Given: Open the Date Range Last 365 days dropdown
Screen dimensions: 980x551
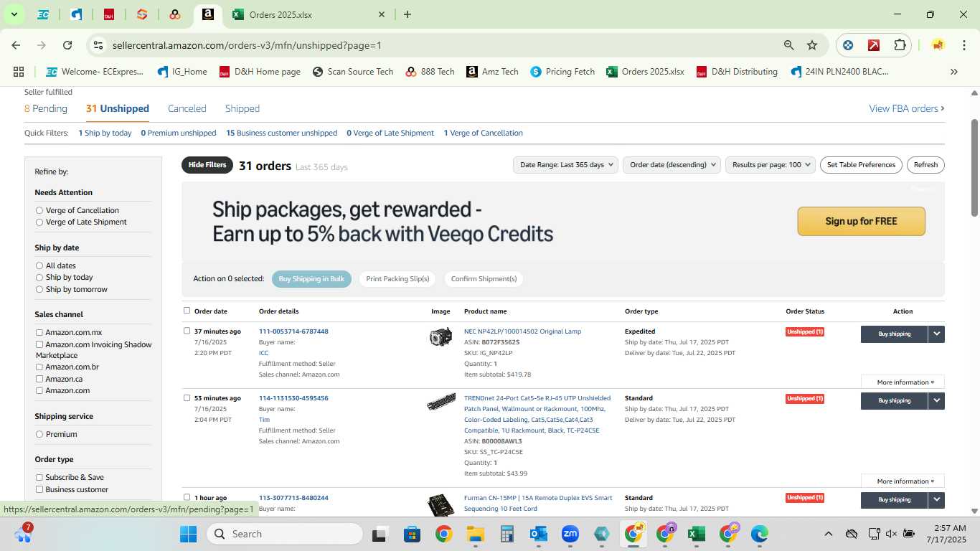Looking at the screenshot, I should point(566,165).
